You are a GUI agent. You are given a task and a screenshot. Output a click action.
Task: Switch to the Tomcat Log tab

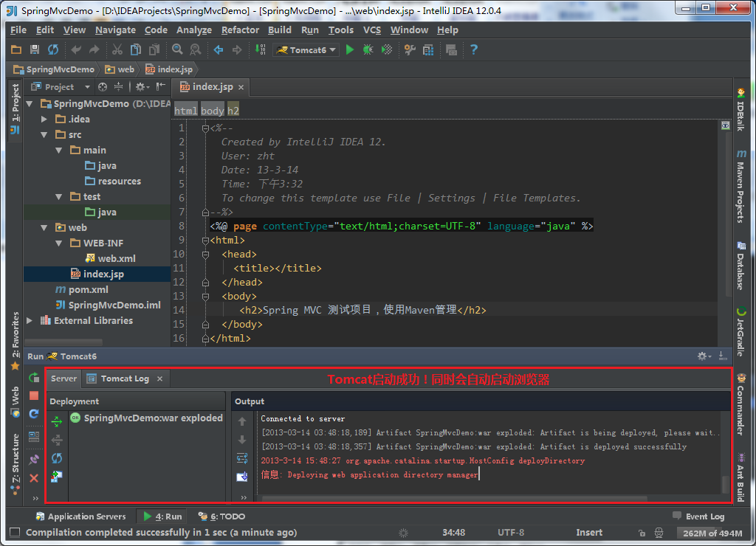[126, 379]
